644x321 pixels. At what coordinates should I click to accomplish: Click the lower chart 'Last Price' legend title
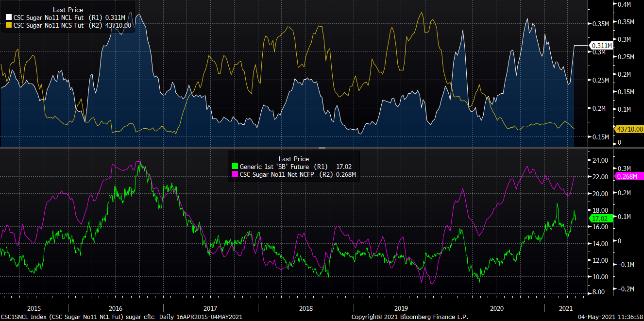point(293,159)
